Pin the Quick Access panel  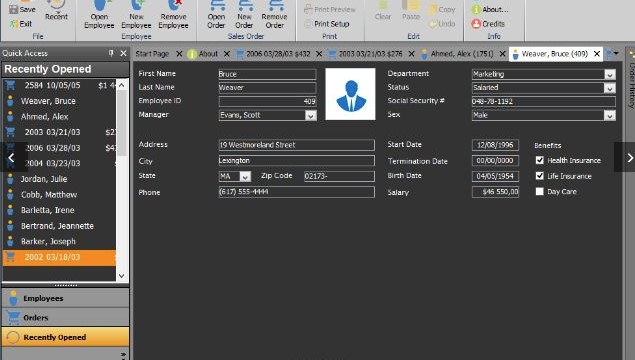point(111,53)
